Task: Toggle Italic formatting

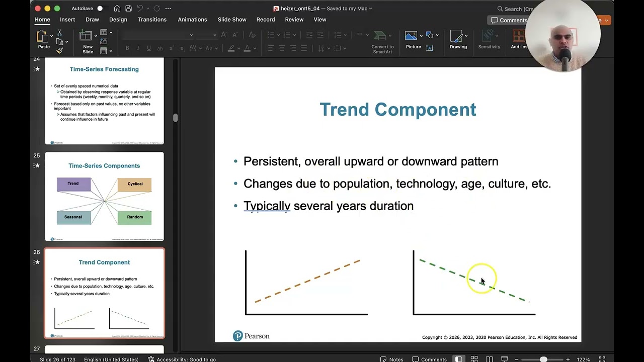Action: point(138,48)
